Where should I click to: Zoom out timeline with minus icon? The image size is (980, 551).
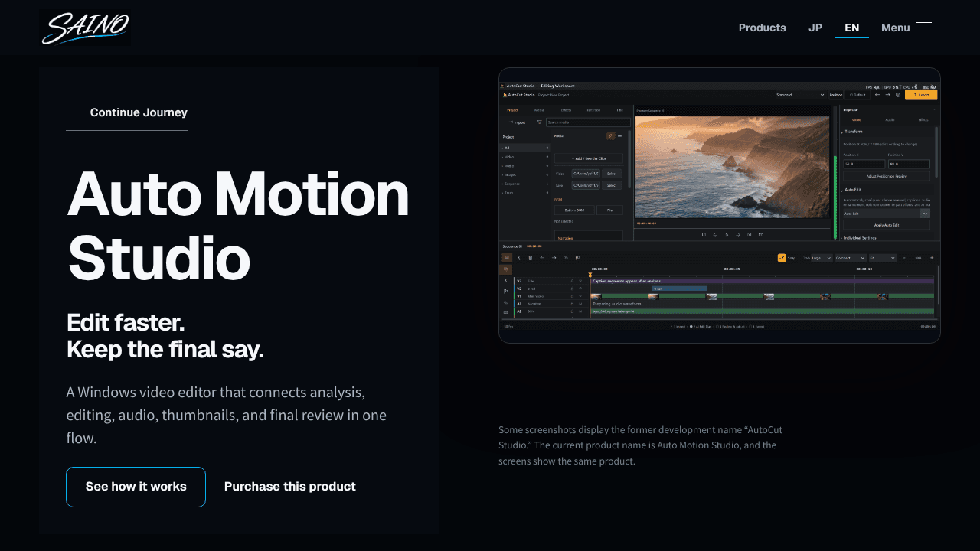click(x=904, y=258)
